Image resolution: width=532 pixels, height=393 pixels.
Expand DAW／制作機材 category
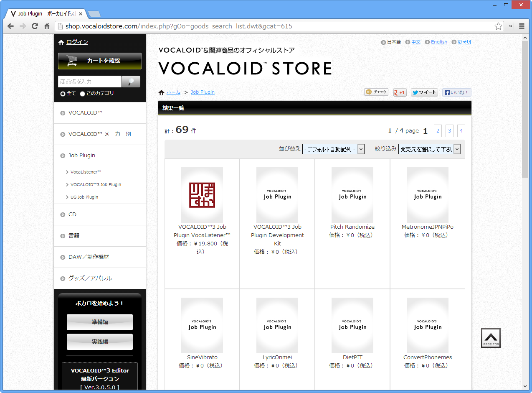click(x=100, y=257)
